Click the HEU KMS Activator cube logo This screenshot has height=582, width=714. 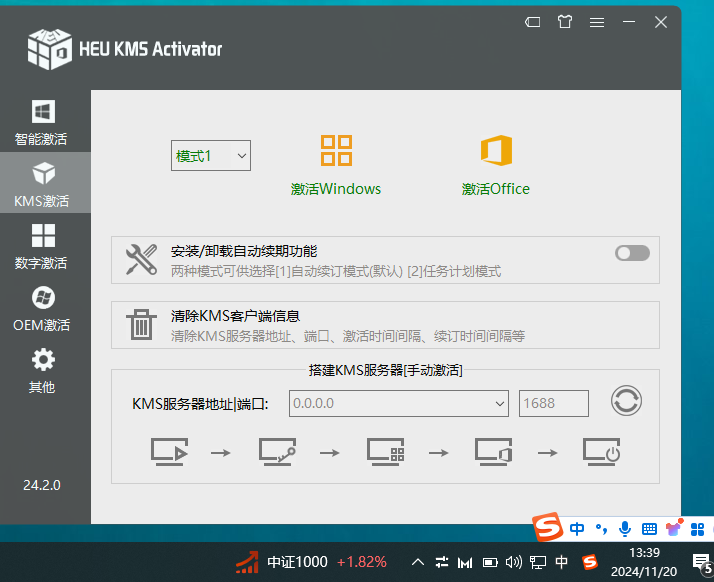tap(49, 49)
